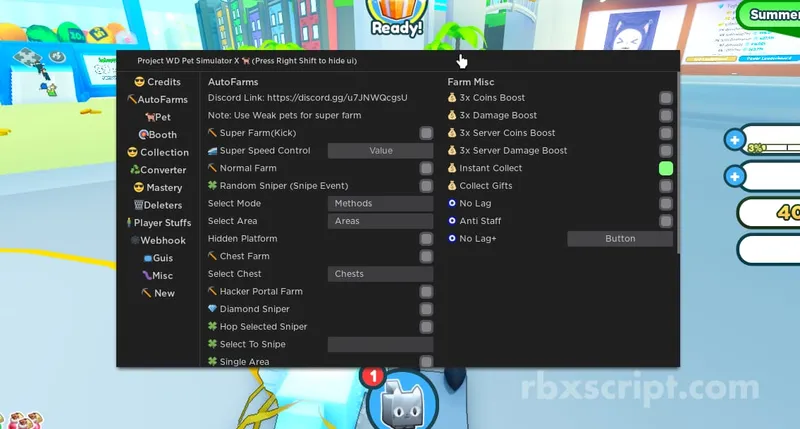The height and width of the screenshot is (429, 800).
Task: Click the clover icon beside Random Sniper
Action: point(212,185)
